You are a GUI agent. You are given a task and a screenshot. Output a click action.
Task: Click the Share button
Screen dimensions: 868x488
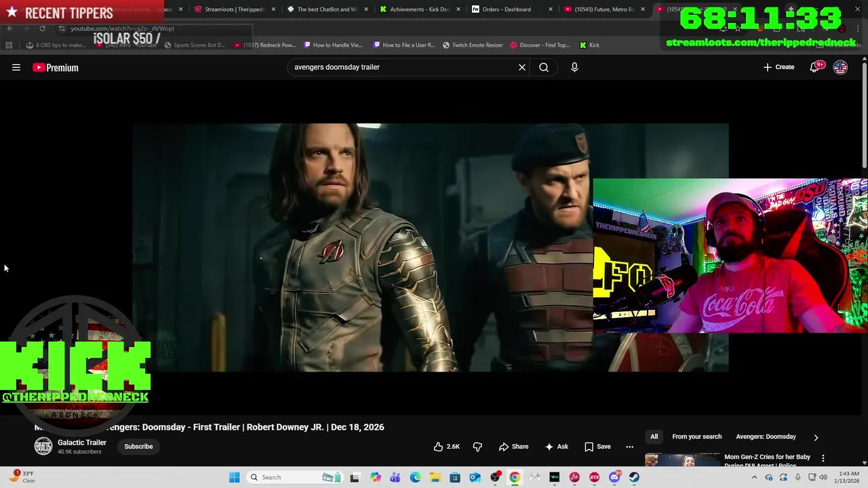(x=513, y=447)
